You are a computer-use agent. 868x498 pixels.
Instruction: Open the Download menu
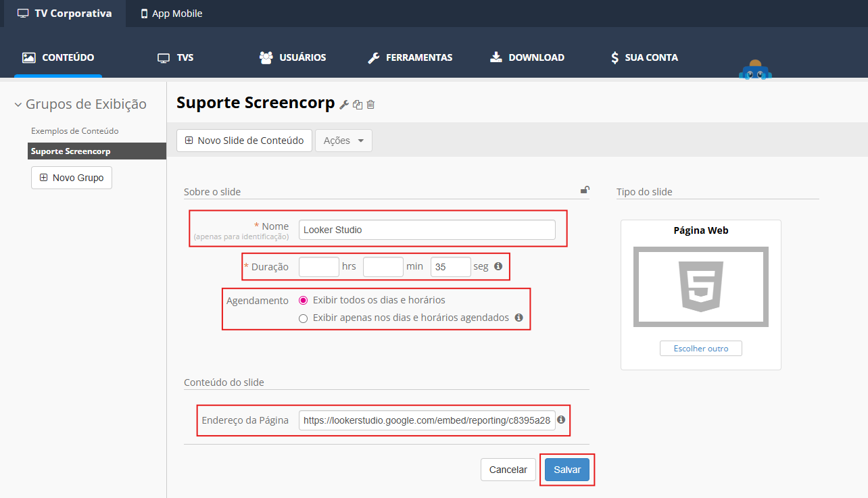point(527,57)
